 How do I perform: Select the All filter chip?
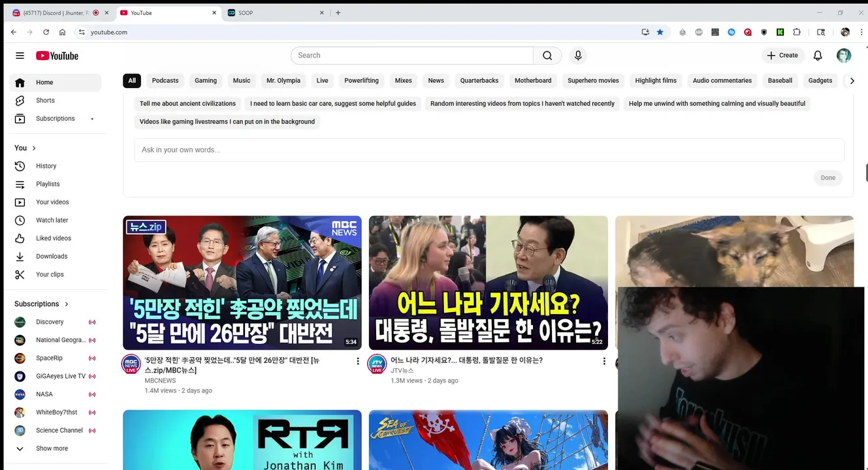tap(132, 81)
